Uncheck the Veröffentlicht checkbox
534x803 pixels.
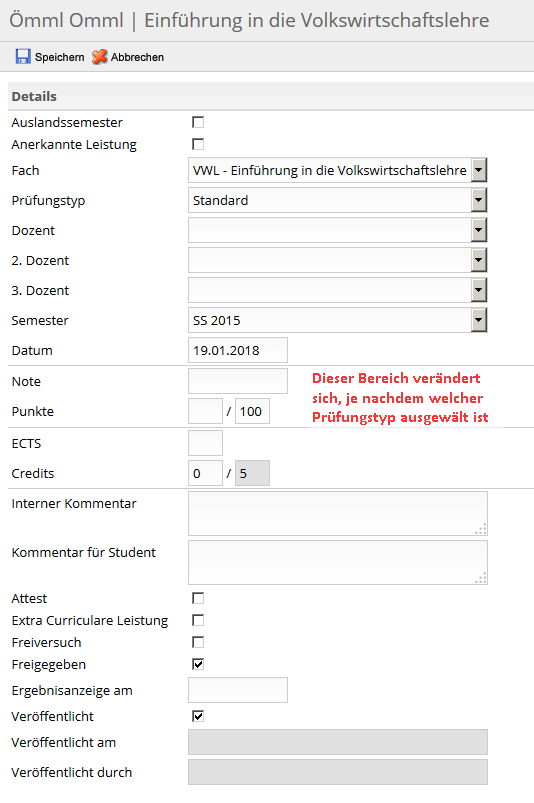tap(198, 715)
